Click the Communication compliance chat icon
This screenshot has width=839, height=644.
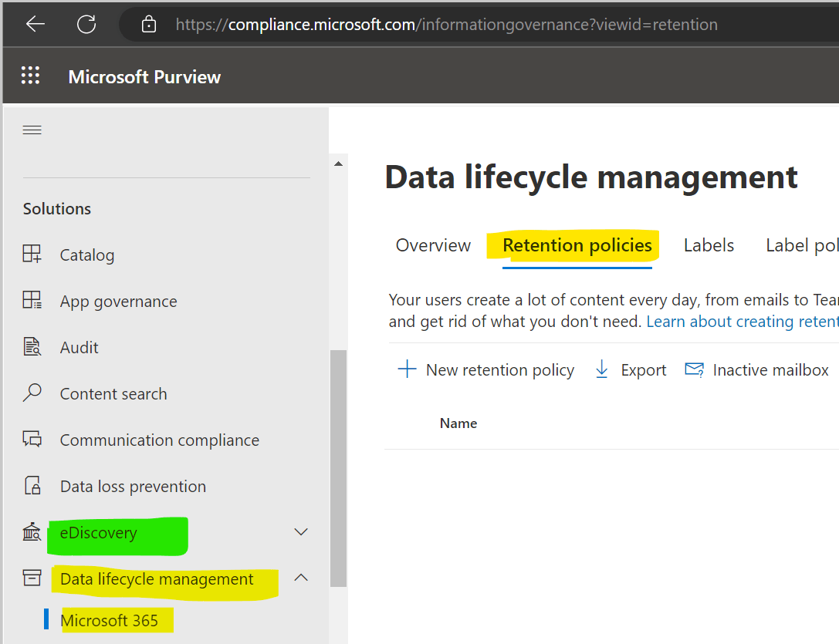[x=32, y=439]
